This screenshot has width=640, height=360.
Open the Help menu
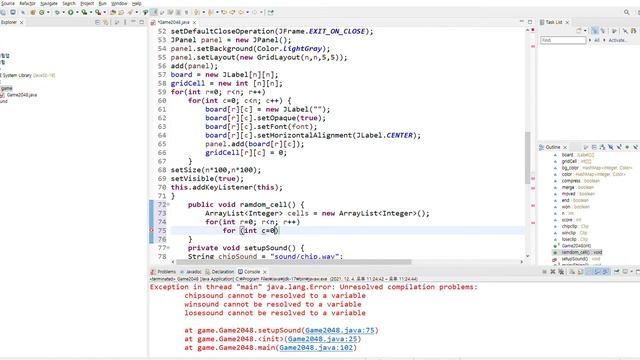136,3
